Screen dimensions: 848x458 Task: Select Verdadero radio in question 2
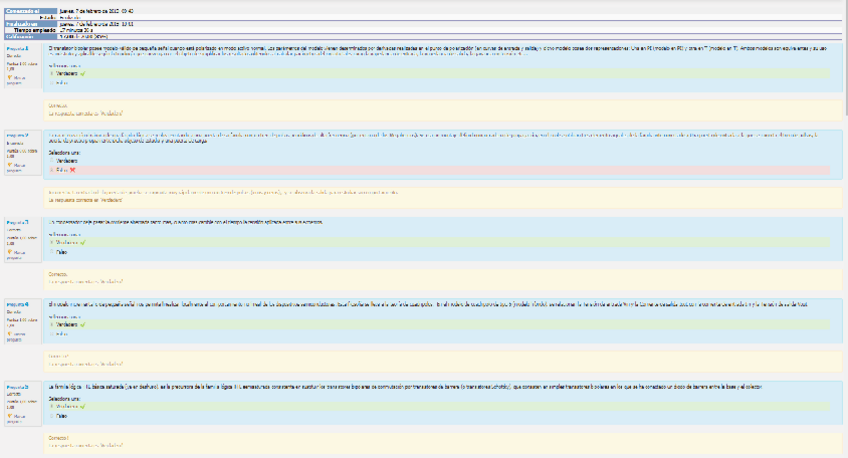pyautogui.click(x=52, y=161)
